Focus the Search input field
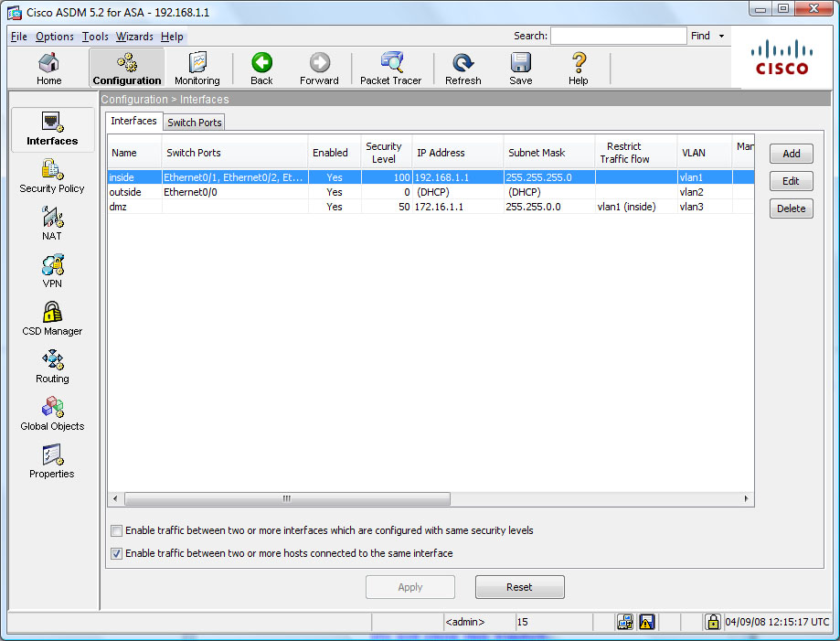Image resolution: width=840 pixels, height=641 pixels. tap(618, 36)
